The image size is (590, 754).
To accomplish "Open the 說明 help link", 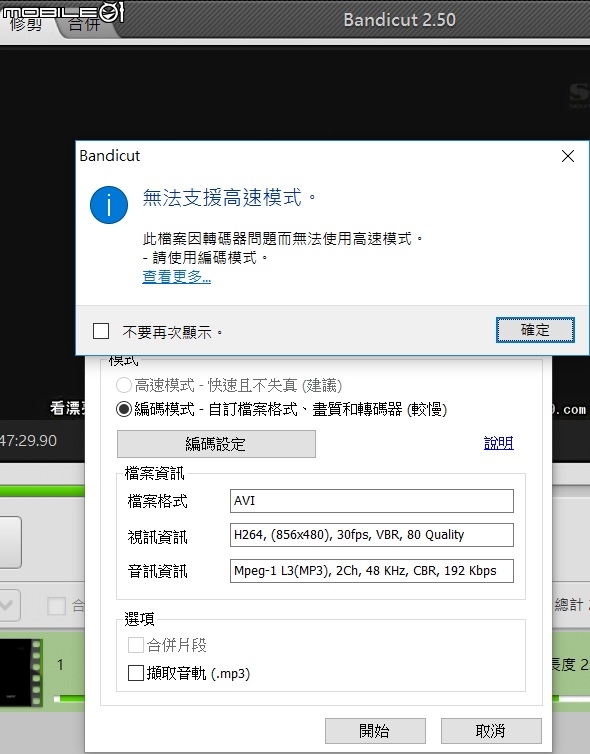I will coord(499,443).
